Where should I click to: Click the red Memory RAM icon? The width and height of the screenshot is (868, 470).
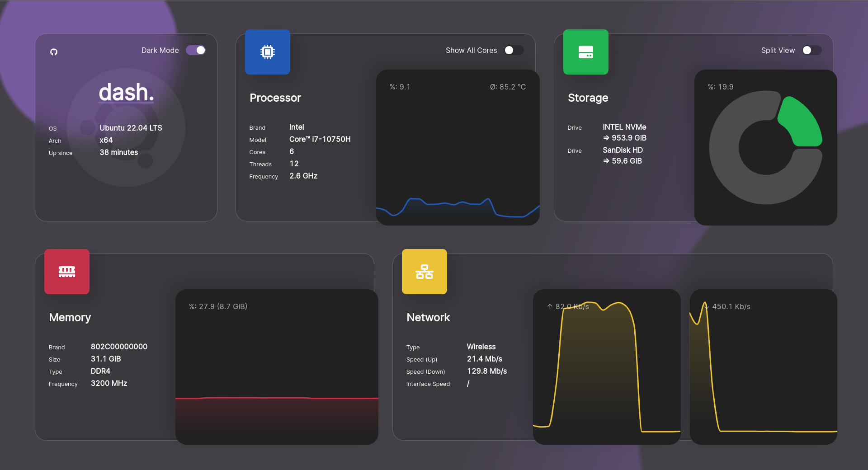[66, 271]
